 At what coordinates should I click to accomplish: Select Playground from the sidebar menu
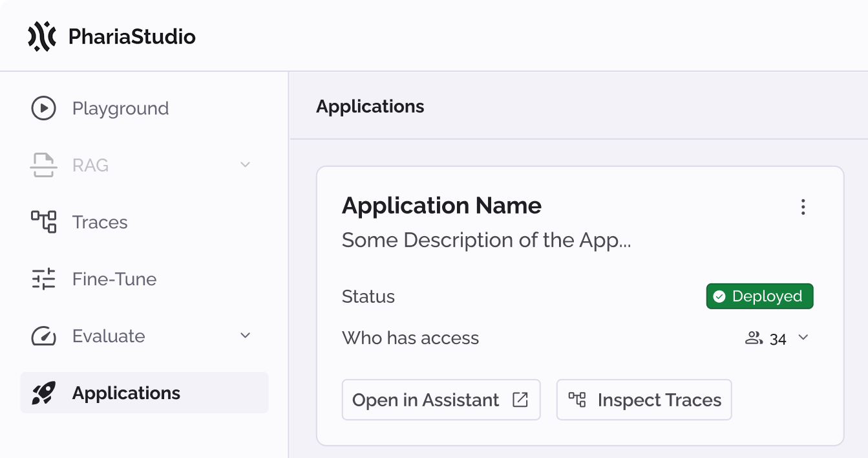pyautogui.click(x=120, y=108)
